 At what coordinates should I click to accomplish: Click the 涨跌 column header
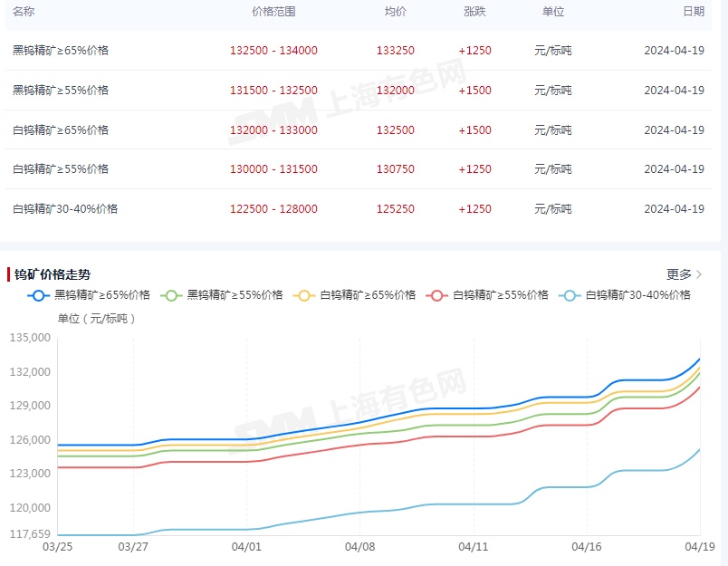tap(474, 11)
